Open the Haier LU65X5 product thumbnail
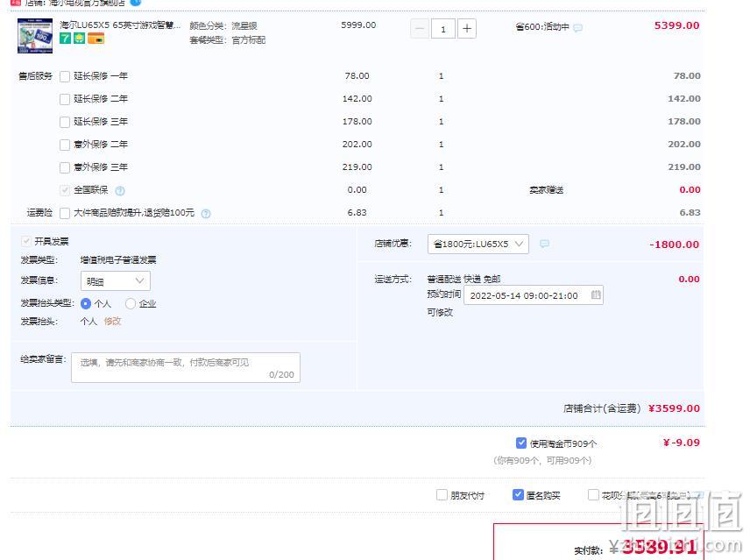This screenshot has width=750, height=560. (35, 35)
